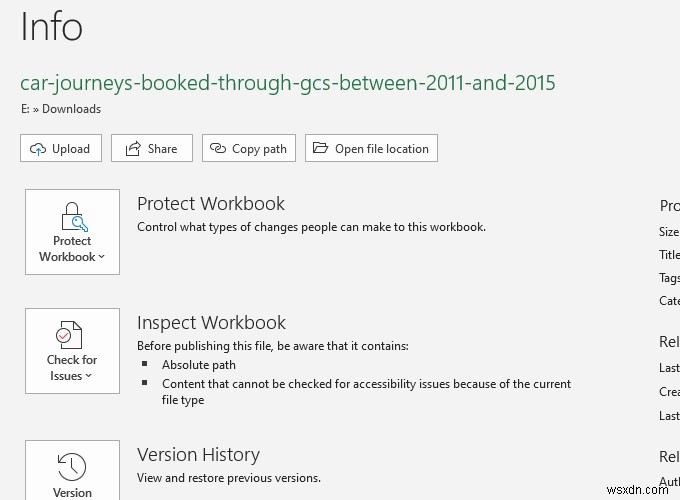
Task: Click the Tags property label
Action: (669, 278)
